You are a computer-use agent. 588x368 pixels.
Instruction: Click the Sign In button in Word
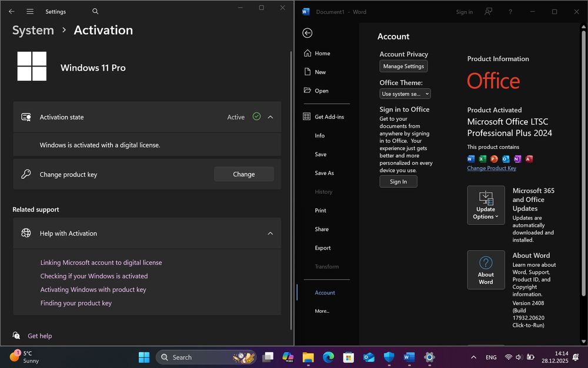[398, 181]
